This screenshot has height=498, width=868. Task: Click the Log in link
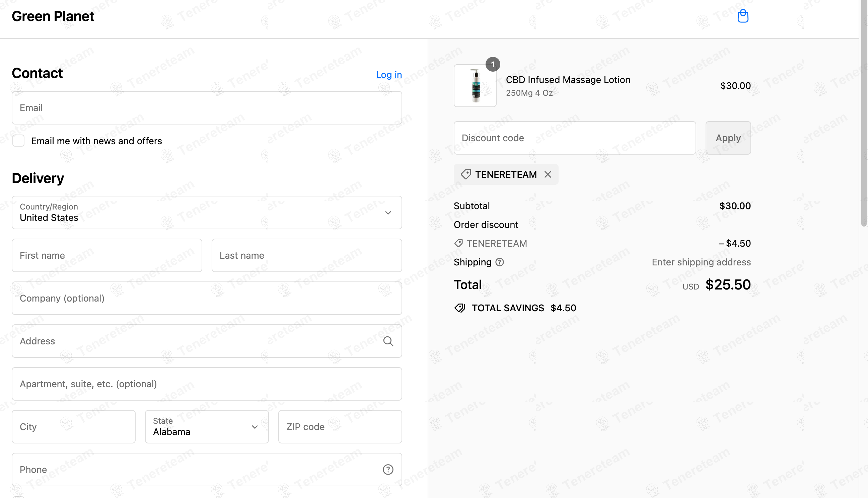click(x=389, y=75)
